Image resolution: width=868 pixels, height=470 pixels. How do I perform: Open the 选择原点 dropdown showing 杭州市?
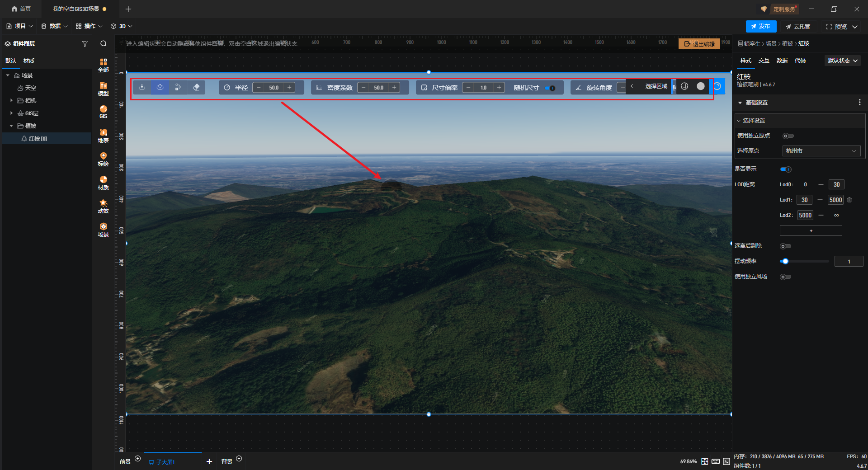pos(821,151)
